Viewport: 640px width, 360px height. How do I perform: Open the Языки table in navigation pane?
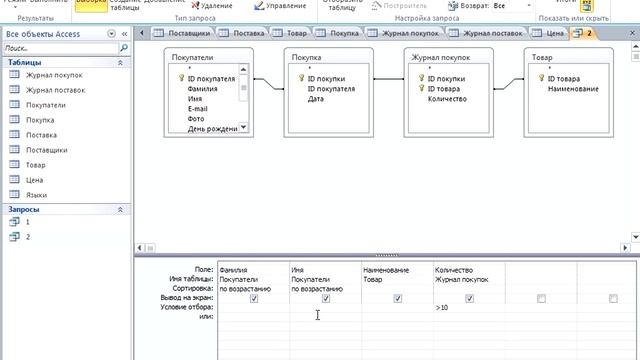coord(36,195)
